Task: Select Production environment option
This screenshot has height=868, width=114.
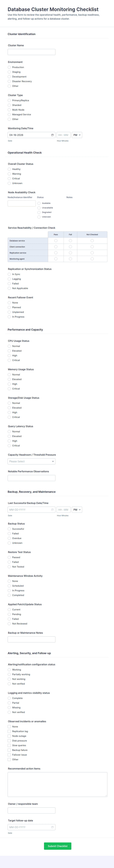Action: (9, 67)
